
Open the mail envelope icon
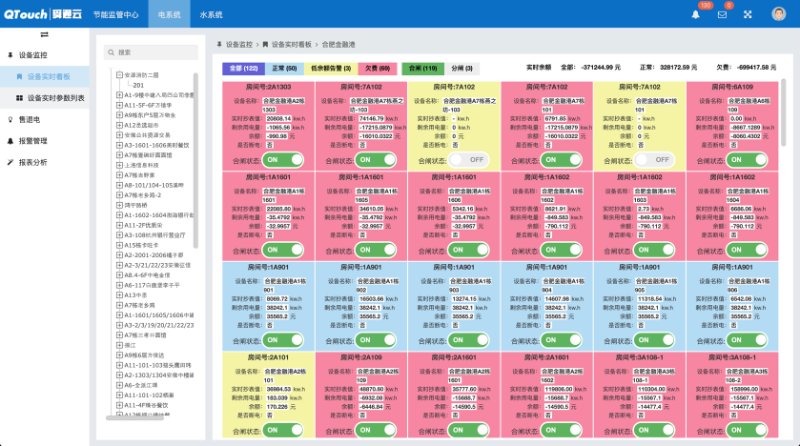click(x=722, y=14)
